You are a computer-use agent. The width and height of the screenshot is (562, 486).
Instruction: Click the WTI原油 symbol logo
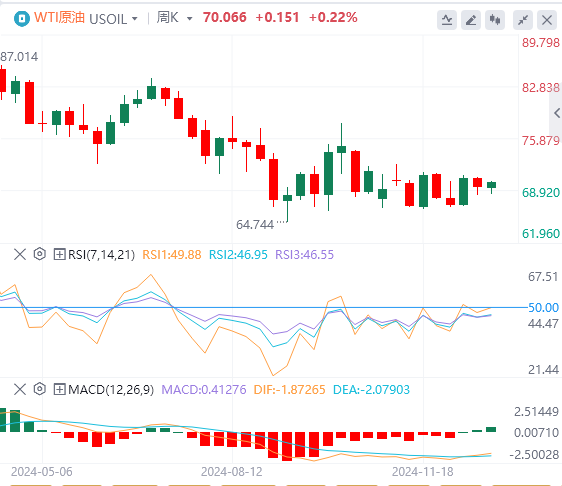tap(22, 19)
